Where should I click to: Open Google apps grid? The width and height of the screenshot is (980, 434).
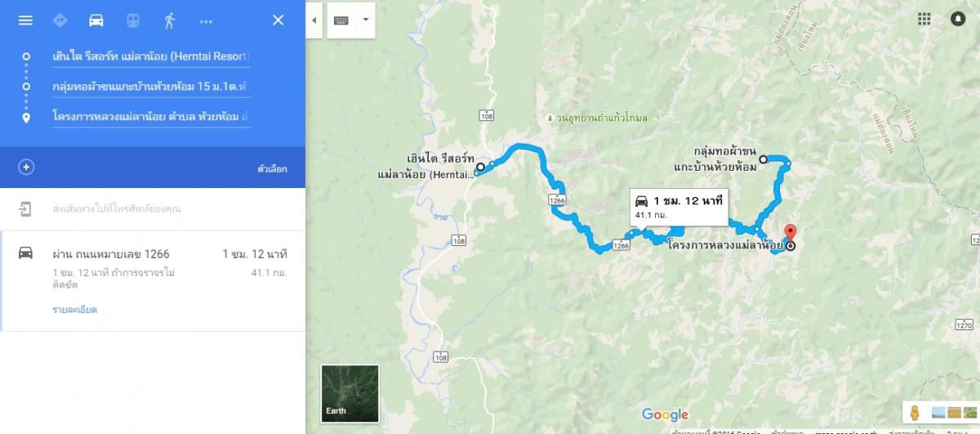coord(924,19)
